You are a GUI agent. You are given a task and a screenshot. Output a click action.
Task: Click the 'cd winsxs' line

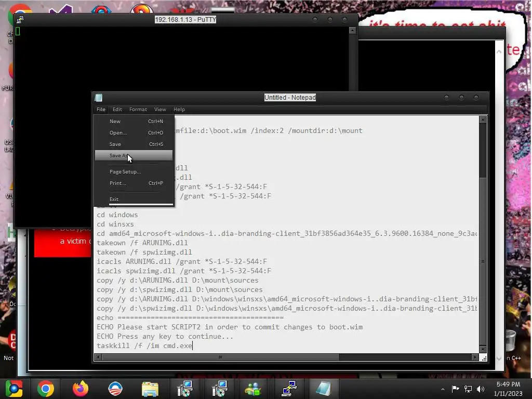coord(115,224)
